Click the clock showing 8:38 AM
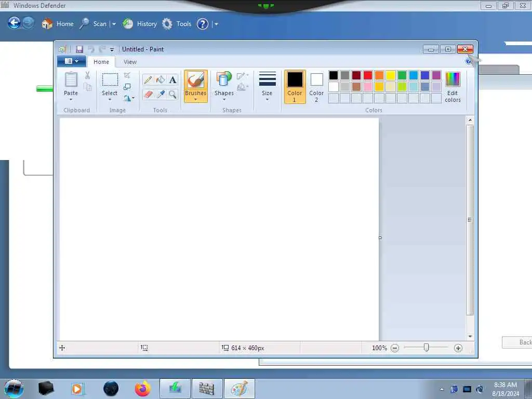 point(506,385)
